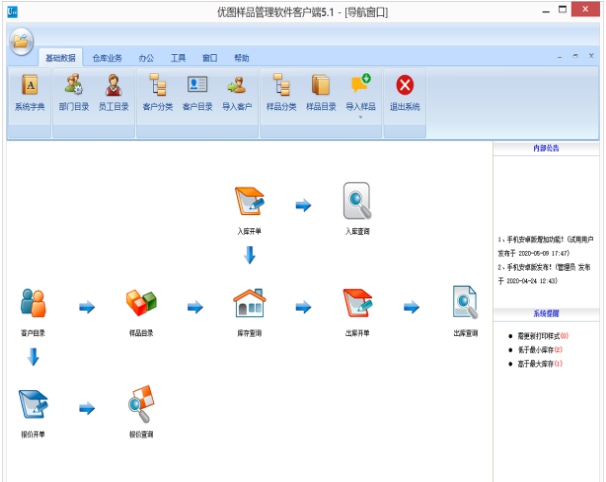The image size is (606, 482).
Task: Switch to 办公 ribbon tab
Action: pos(146,58)
